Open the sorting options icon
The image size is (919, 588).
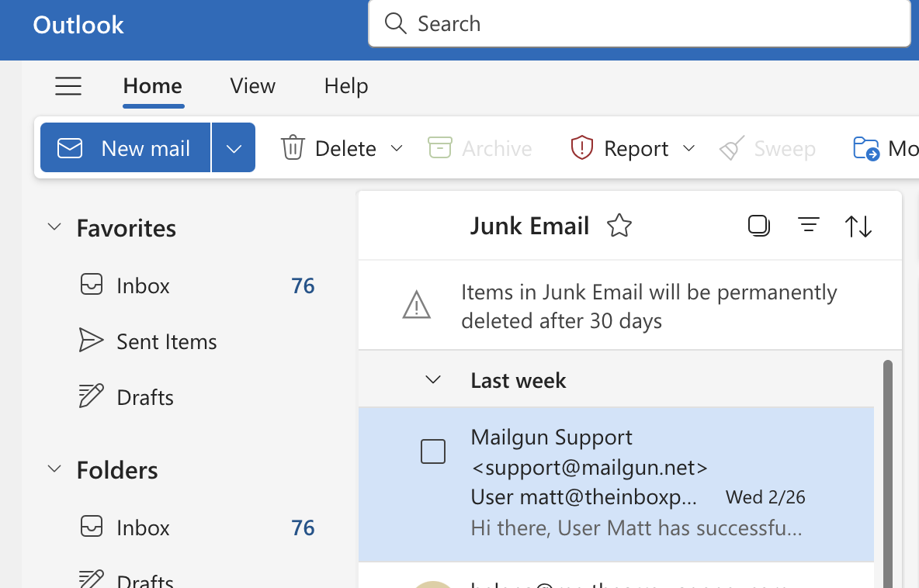click(x=858, y=226)
